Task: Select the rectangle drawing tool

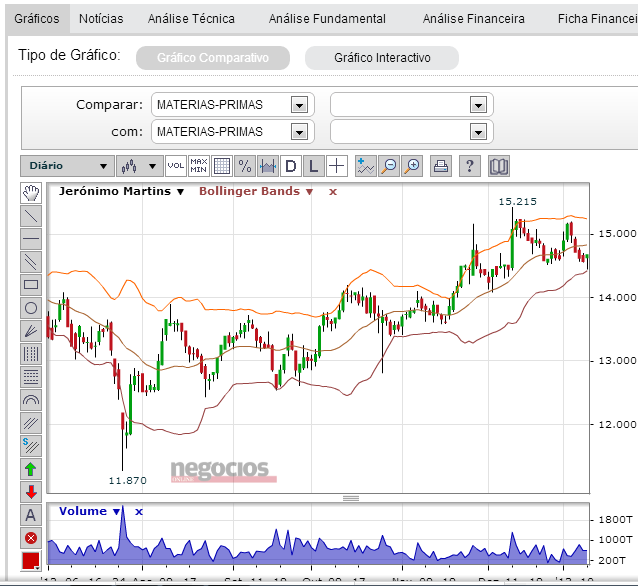Action: [x=31, y=285]
